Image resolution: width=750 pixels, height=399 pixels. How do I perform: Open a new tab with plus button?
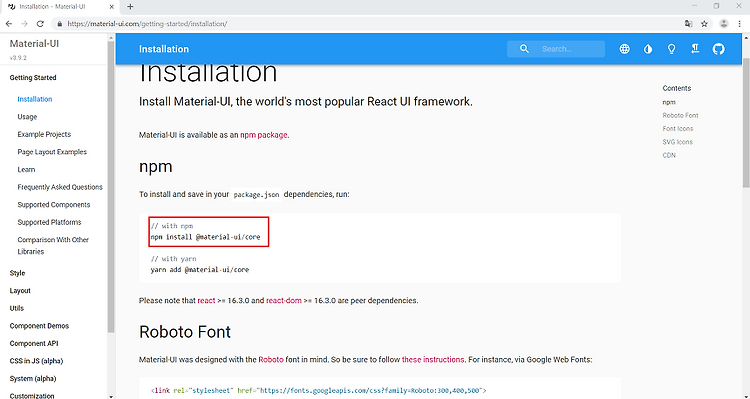click(130, 7)
